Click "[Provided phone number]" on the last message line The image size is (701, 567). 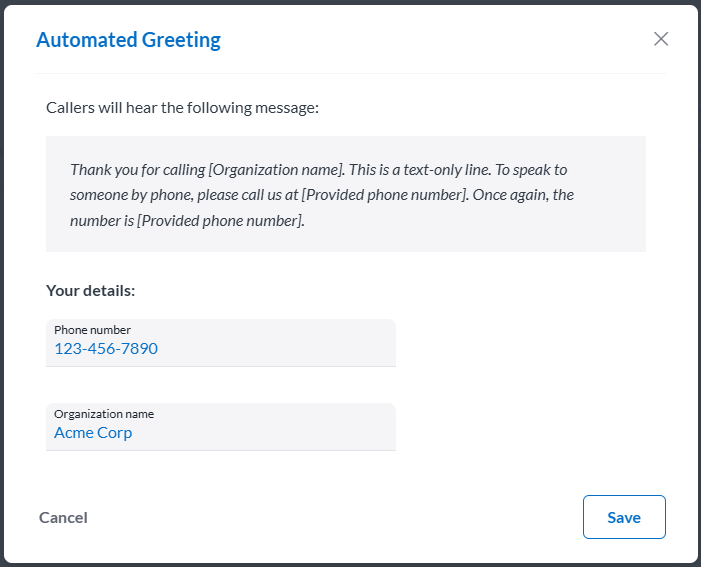tap(221, 220)
